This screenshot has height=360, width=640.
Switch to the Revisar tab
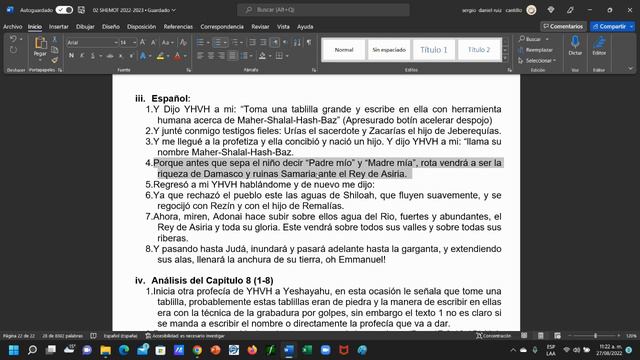(x=260, y=27)
